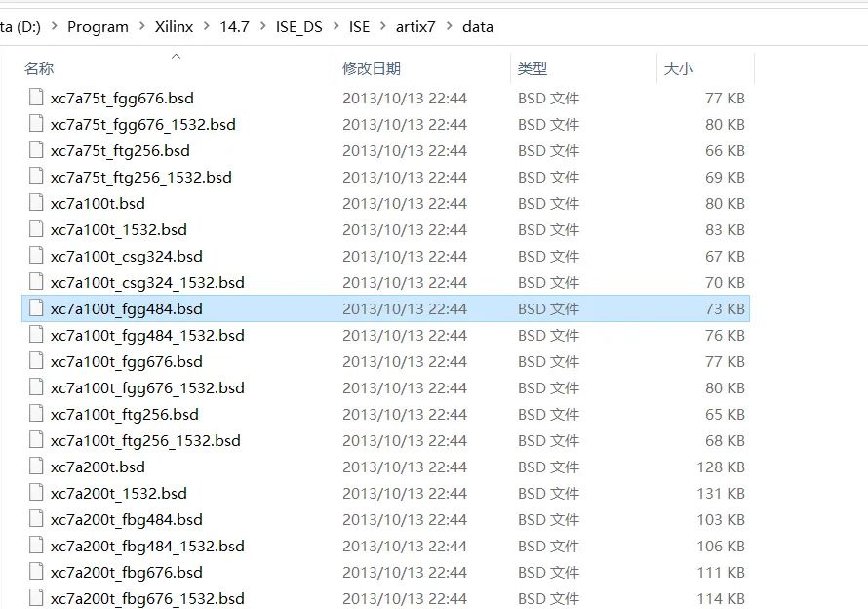
Task: Select file name xc7a200t_1532.bsd
Action: (118, 493)
